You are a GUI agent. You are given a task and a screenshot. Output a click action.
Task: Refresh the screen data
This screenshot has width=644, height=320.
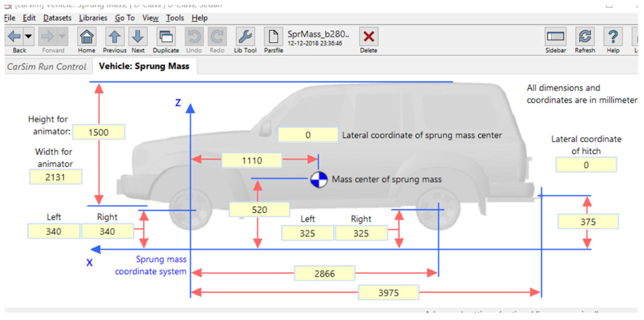pyautogui.click(x=585, y=37)
